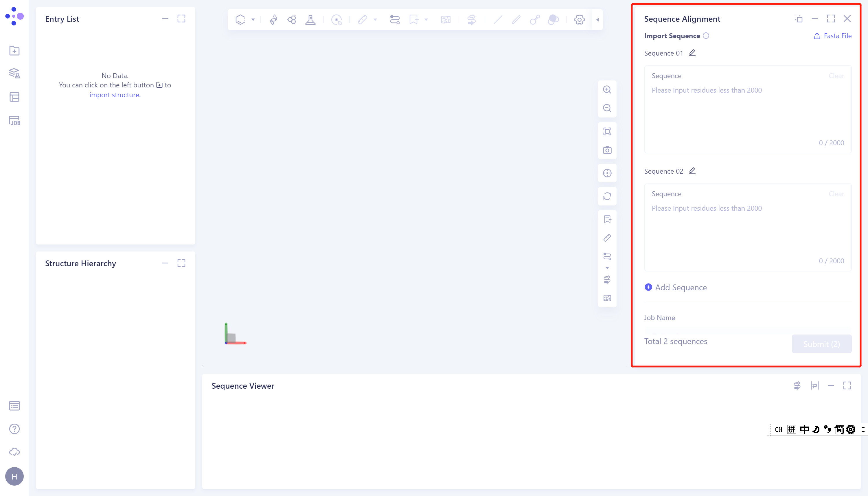The height and width of the screenshot is (496, 868).
Task: Take a screenshot with the camera icon
Action: pyautogui.click(x=608, y=150)
